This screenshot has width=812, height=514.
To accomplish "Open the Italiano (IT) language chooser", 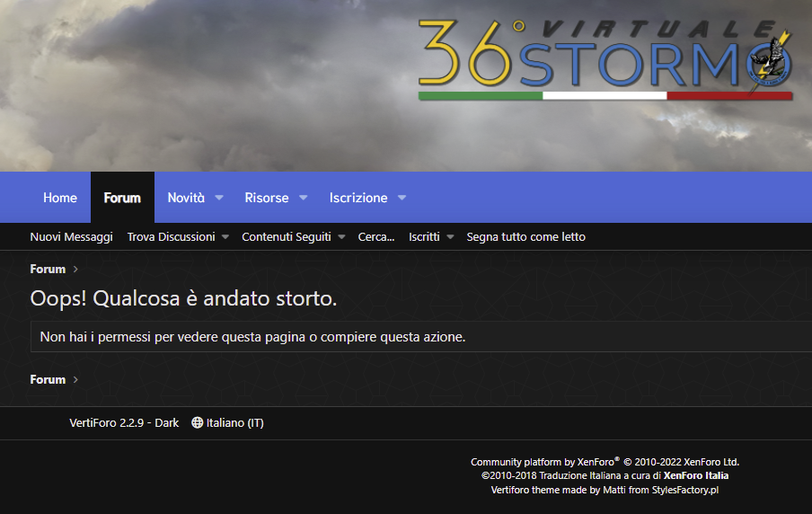I will (228, 423).
